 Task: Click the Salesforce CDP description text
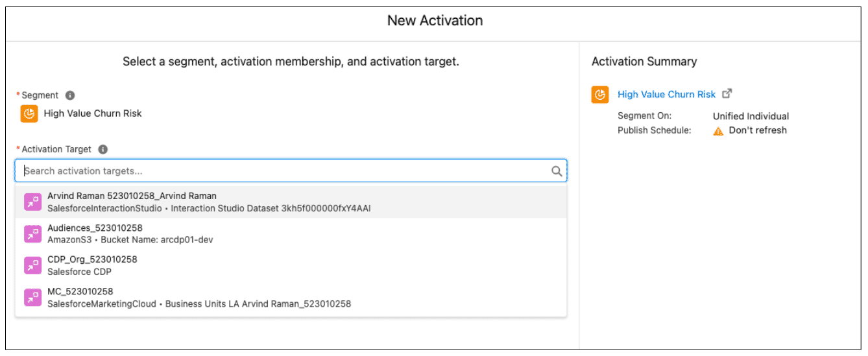[79, 272]
